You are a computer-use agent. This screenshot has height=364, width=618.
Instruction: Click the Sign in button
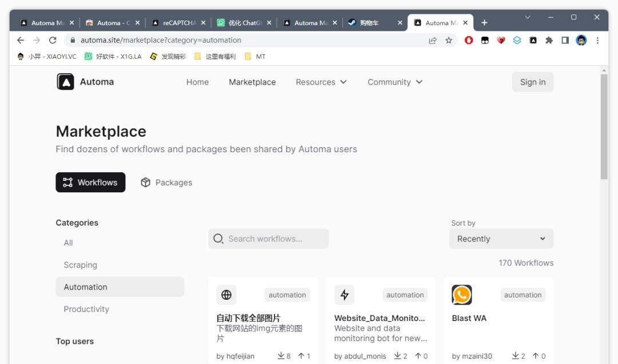(532, 82)
